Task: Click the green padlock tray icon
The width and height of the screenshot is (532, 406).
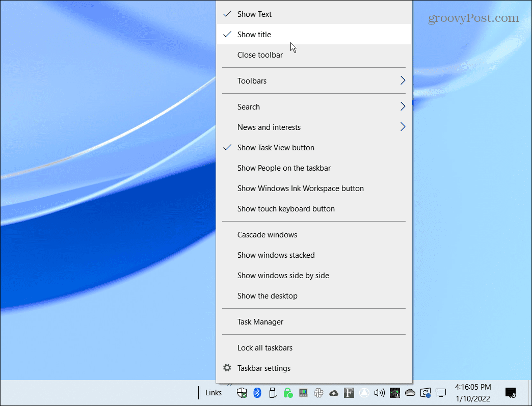Action: coord(288,393)
